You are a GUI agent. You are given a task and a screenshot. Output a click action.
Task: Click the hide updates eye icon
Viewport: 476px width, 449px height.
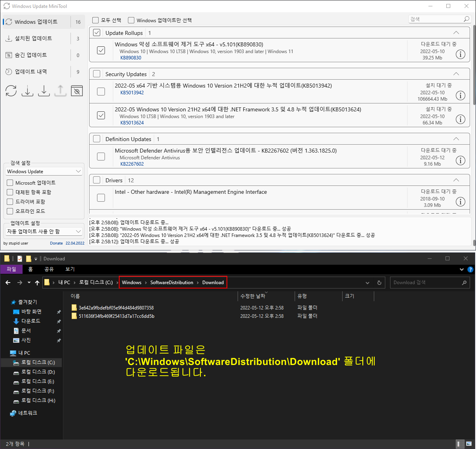[77, 91]
